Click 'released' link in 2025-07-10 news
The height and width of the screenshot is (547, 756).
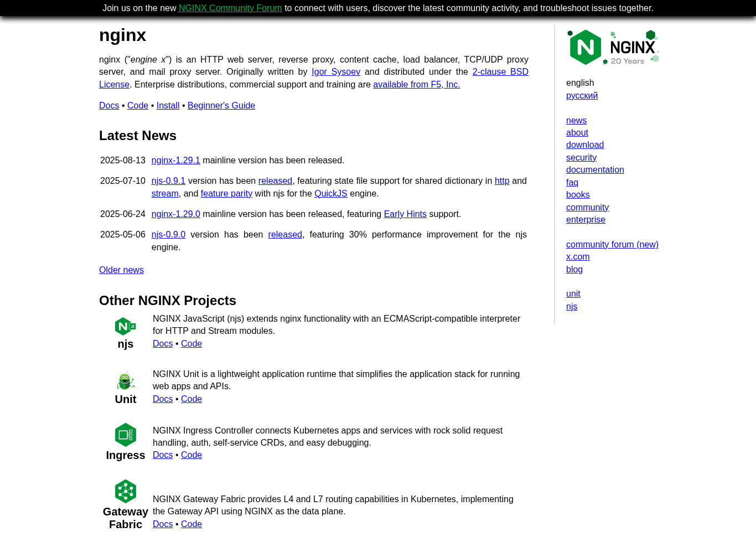click(275, 181)
